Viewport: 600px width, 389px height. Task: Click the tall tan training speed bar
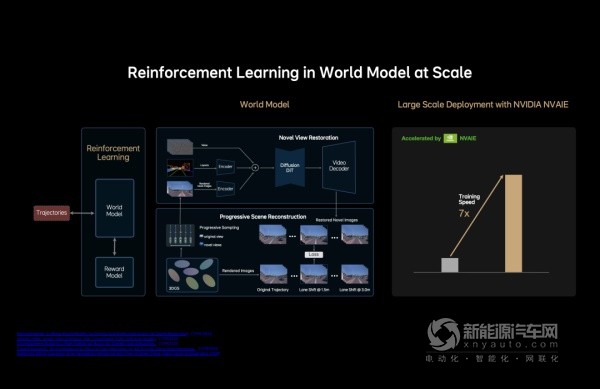pos(513,223)
